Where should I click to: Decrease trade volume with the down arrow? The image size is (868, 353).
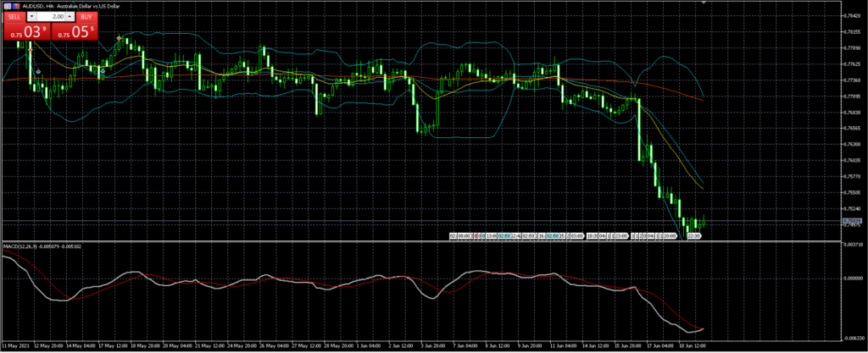point(32,16)
